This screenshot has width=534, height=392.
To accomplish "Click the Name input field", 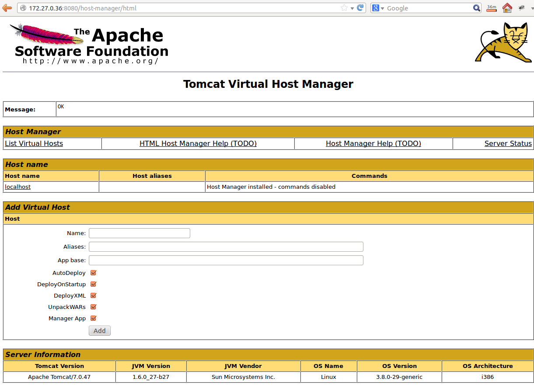I will [x=140, y=233].
